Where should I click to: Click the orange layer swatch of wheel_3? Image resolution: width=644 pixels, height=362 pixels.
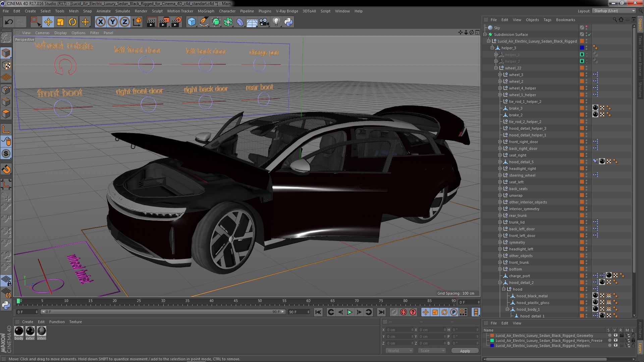click(582, 75)
